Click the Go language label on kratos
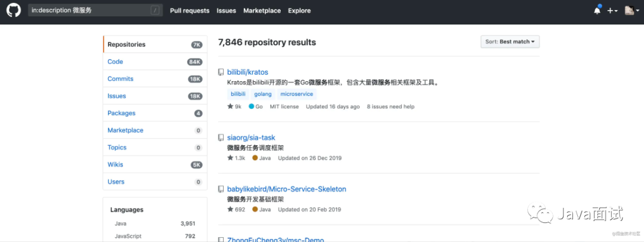644x242 pixels. click(x=255, y=106)
